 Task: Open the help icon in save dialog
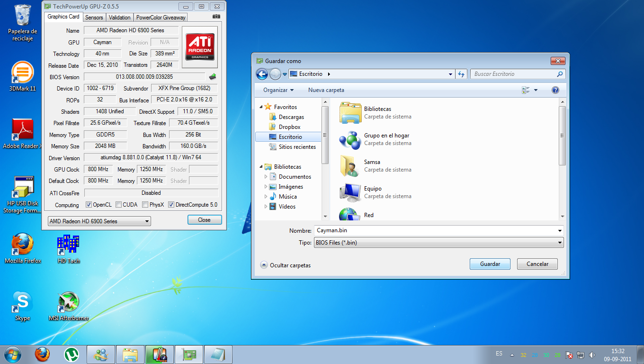click(555, 90)
